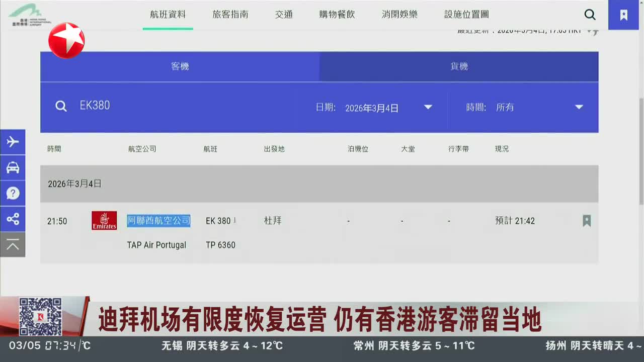Click the scroll-to-top arrow icon
Image resolution: width=644 pixels, height=362 pixels.
(x=13, y=245)
